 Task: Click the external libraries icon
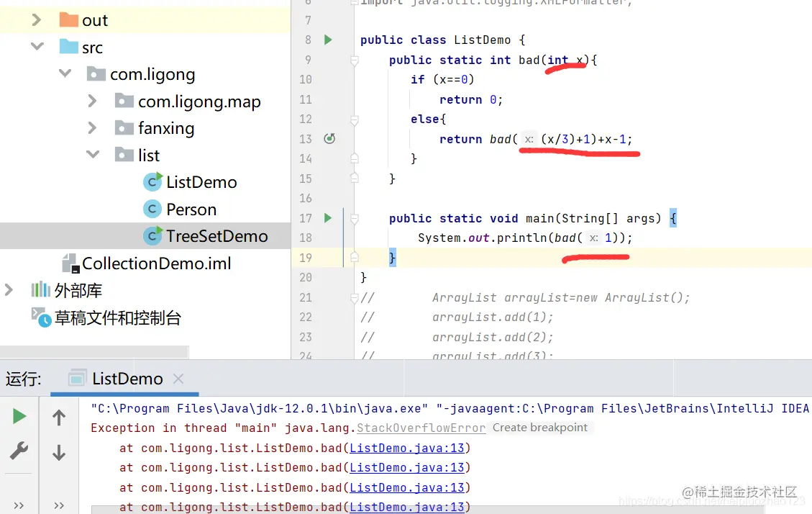tap(40, 289)
